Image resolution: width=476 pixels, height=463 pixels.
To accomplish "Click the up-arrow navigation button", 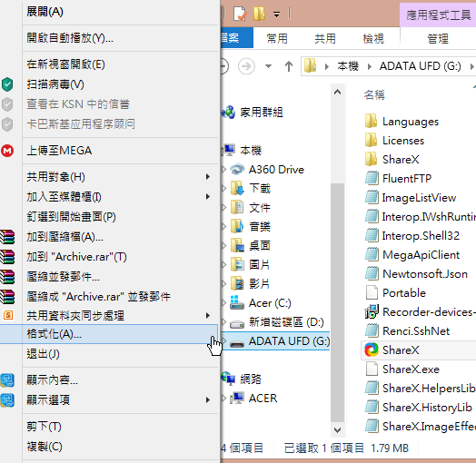I will (x=289, y=66).
